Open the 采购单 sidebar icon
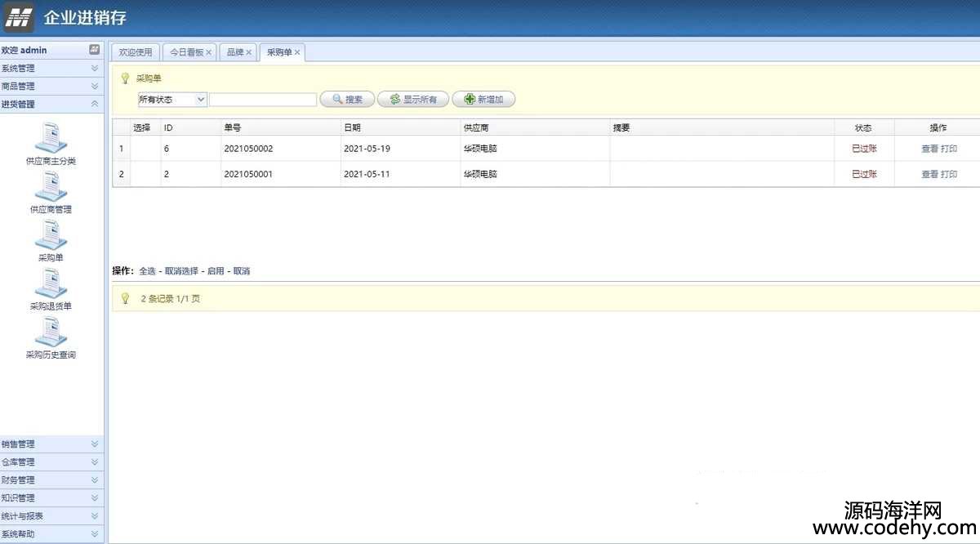 51,234
